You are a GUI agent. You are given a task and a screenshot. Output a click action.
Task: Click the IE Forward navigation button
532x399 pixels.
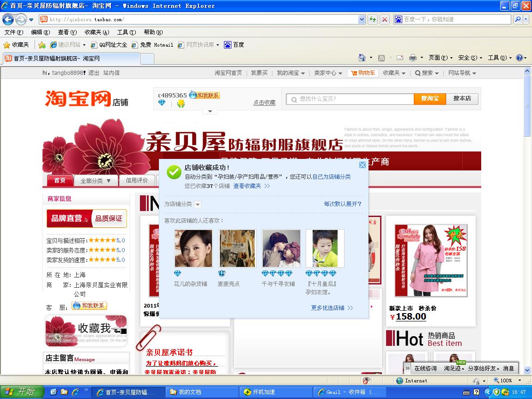(21, 19)
